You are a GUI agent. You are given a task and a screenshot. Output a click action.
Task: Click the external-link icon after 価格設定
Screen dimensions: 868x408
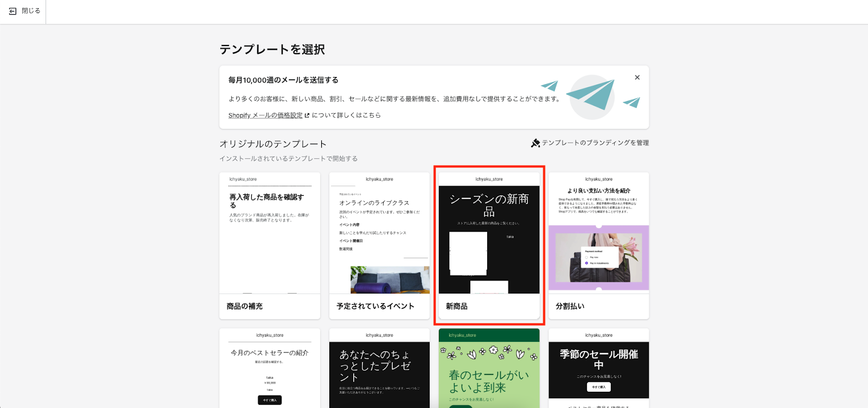click(x=307, y=116)
